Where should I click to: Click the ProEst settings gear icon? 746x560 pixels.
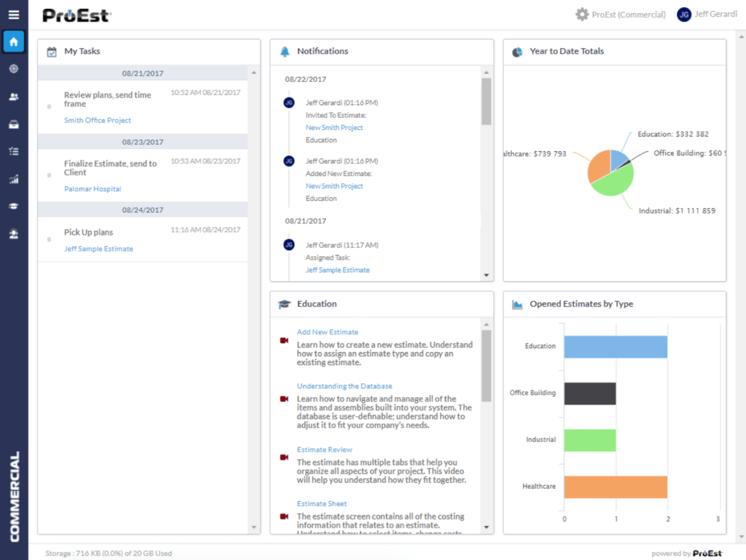pos(581,14)
